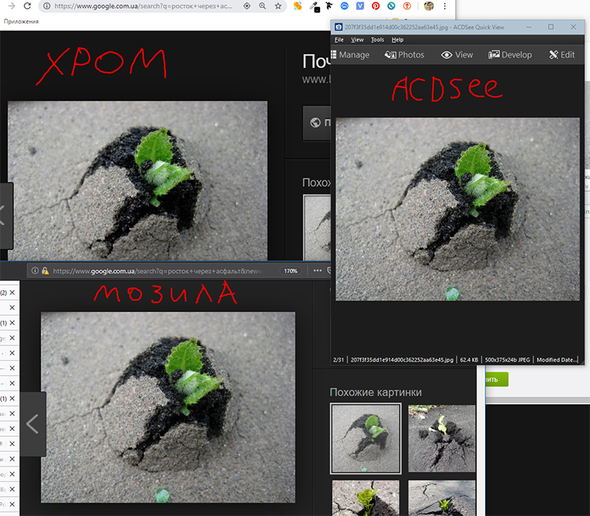This screenshot has width=590, height=516.
Task: Click Chrome's forward navigation arrow
Action: (11, 6)
